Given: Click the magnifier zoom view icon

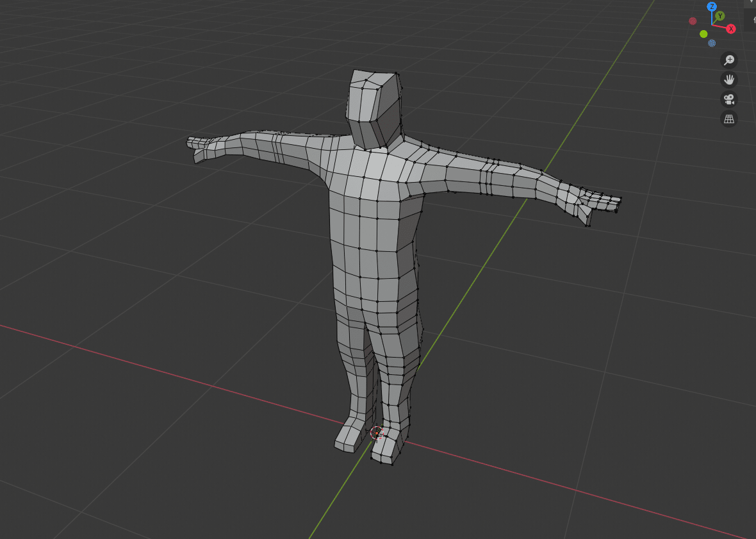Looking at the screenshot, I should 729,60.
